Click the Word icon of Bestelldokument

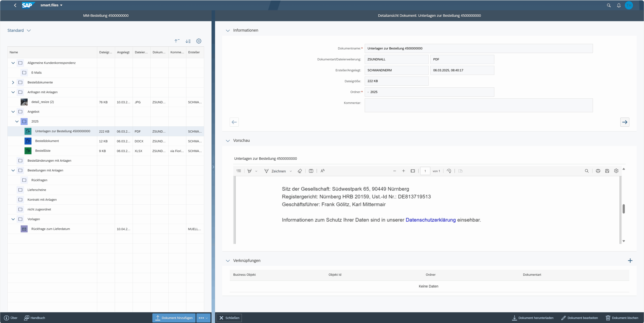(28, 141)
